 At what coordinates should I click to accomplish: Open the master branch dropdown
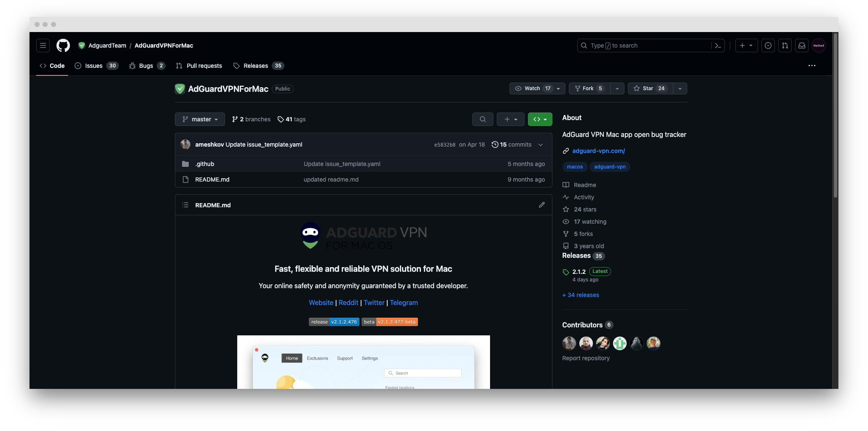[x=200, y=119]
